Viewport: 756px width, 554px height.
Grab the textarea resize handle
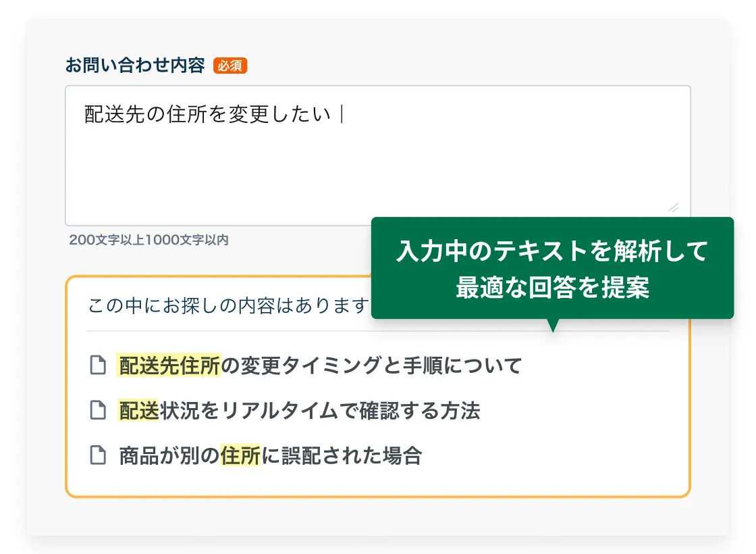673,208
